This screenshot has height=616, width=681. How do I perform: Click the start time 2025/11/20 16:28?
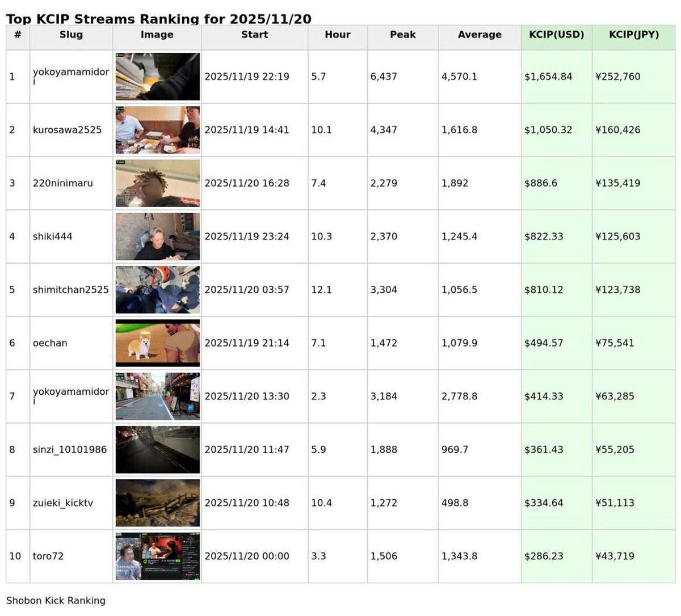pos(247,183)
